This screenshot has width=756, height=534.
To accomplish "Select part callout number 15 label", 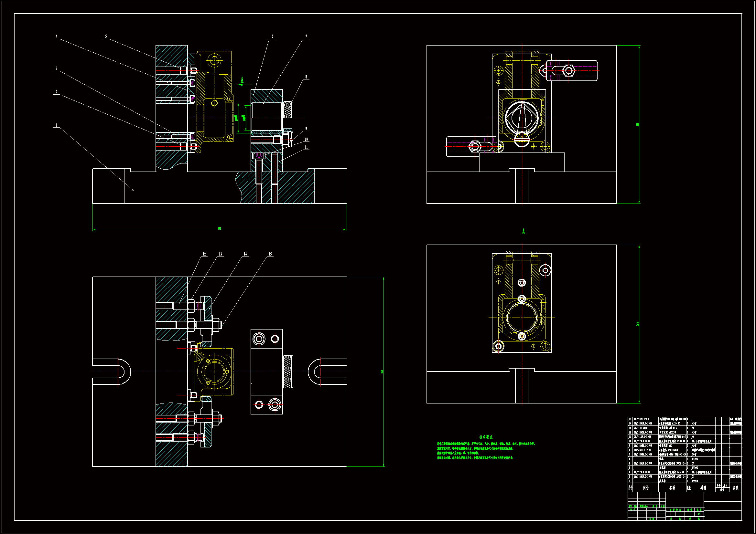I will 270,254.
